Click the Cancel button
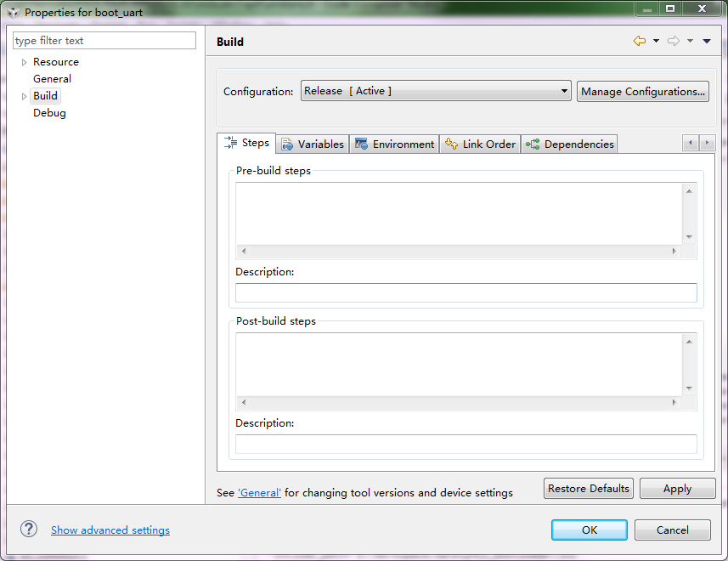 [672, 530]
